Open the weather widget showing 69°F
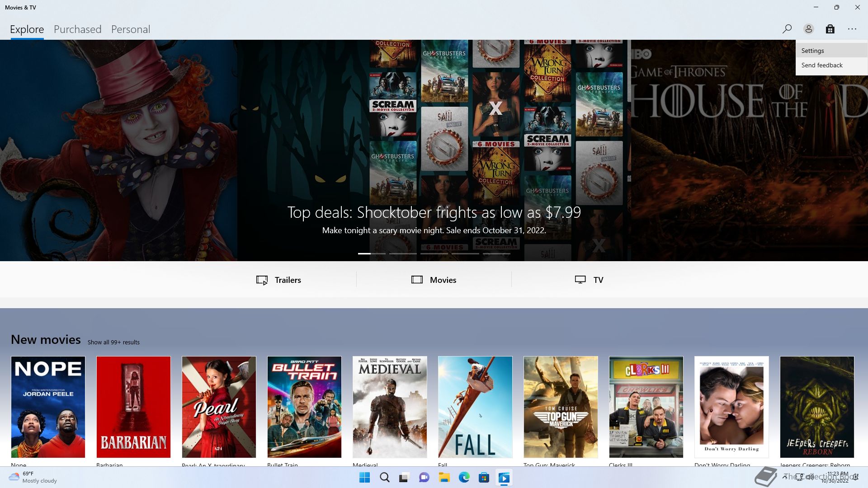 coord(33,477)
